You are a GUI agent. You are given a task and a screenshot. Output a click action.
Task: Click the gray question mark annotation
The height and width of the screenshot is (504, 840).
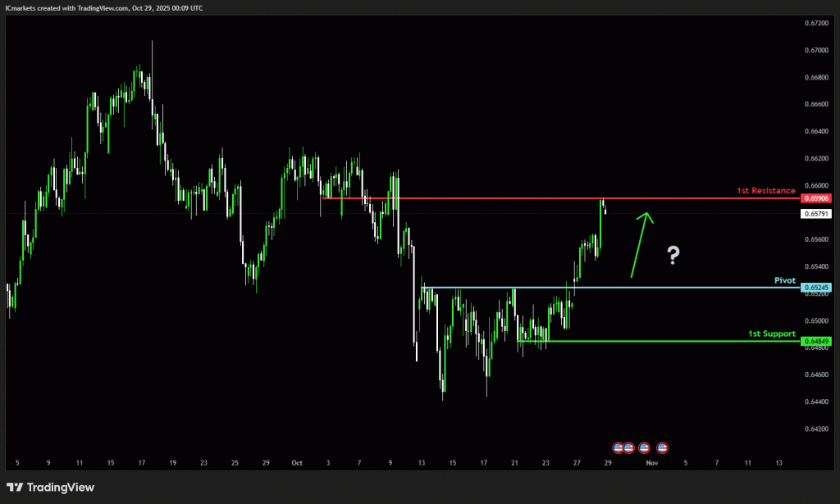point(673,256)
